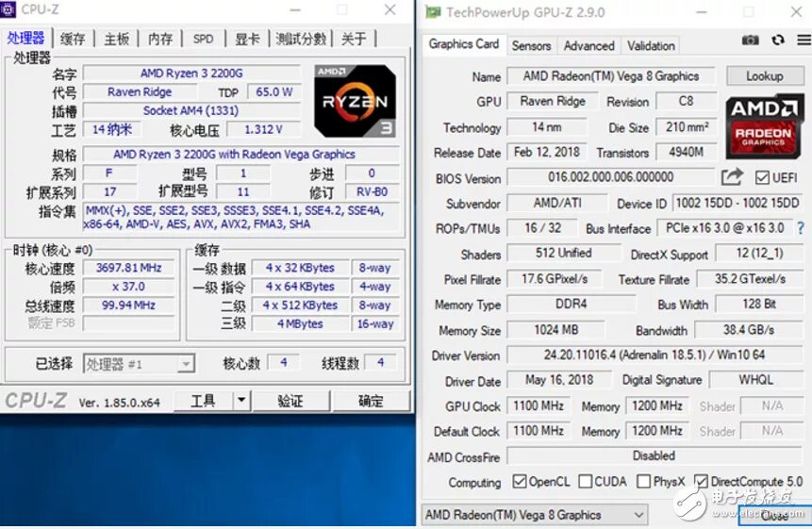Open the GPU-Z hamburger menu icon

point(804,41)
